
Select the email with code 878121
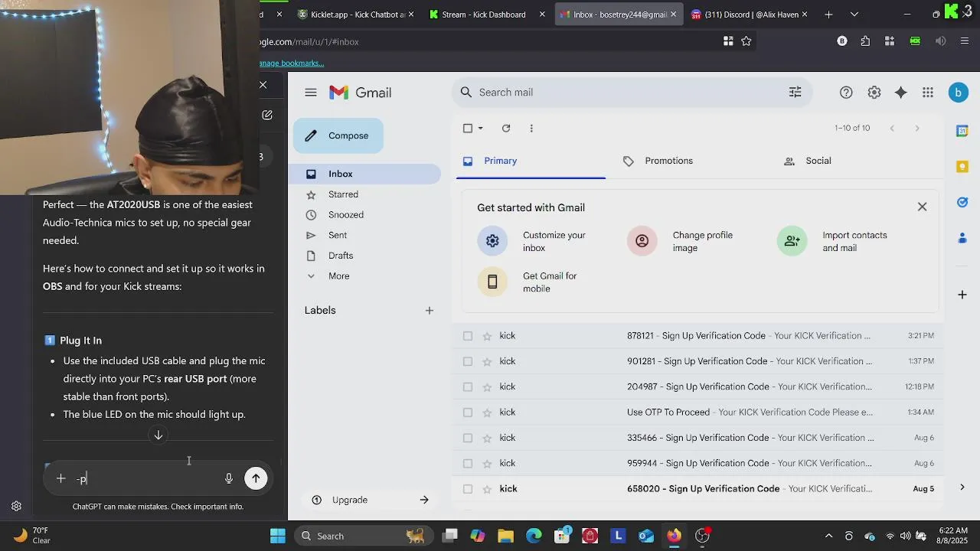tap(468, 336)
